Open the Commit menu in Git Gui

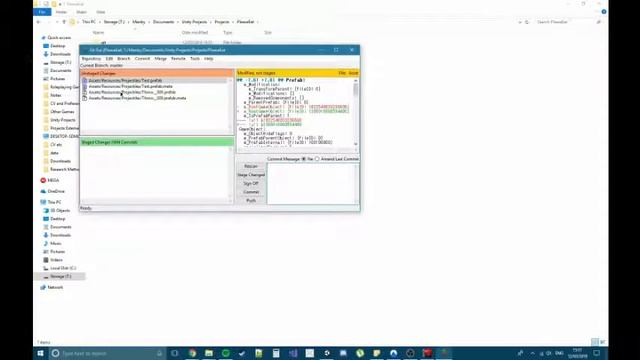coord(142,59)
